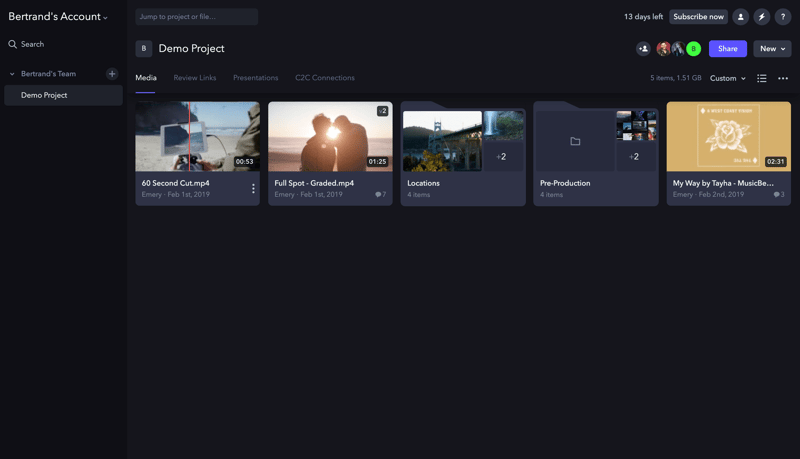Click the 'Pre-Production' folder name

click(x=565, y=183)
